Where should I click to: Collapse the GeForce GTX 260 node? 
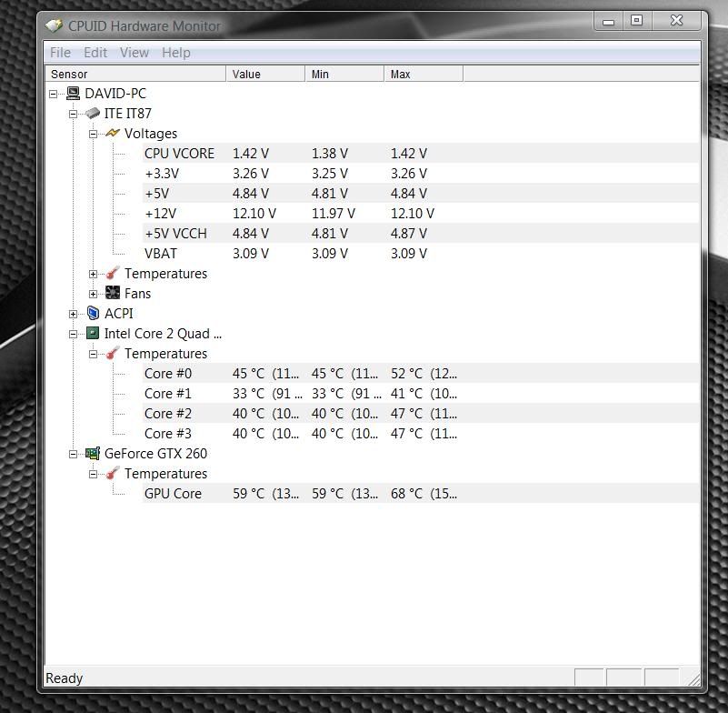[x=74, y=454]
